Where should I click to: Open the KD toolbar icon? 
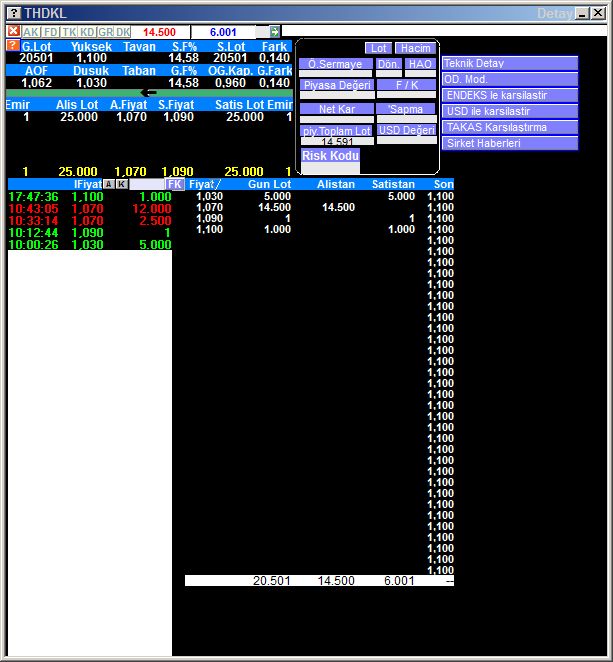(87, 32)
